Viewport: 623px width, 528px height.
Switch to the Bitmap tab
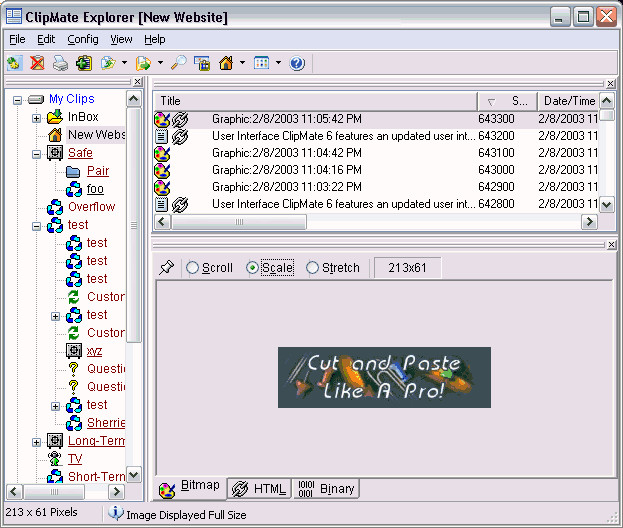[190, 488]
